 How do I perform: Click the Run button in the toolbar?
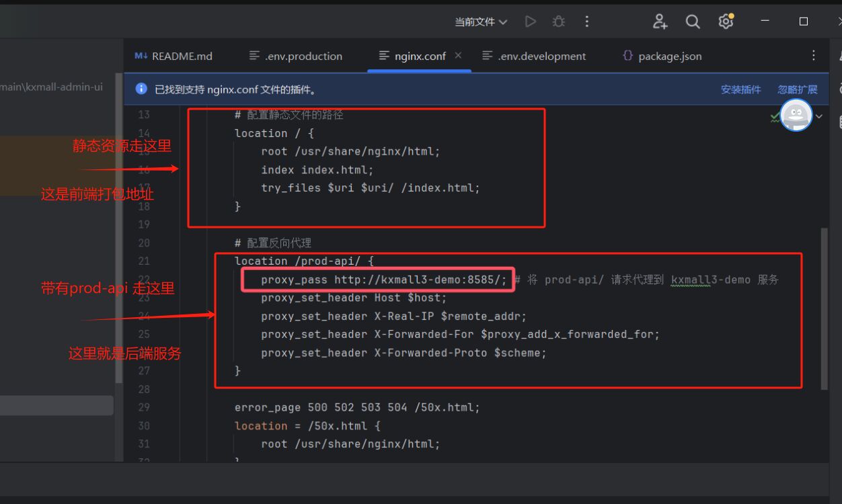pos(531,22)
